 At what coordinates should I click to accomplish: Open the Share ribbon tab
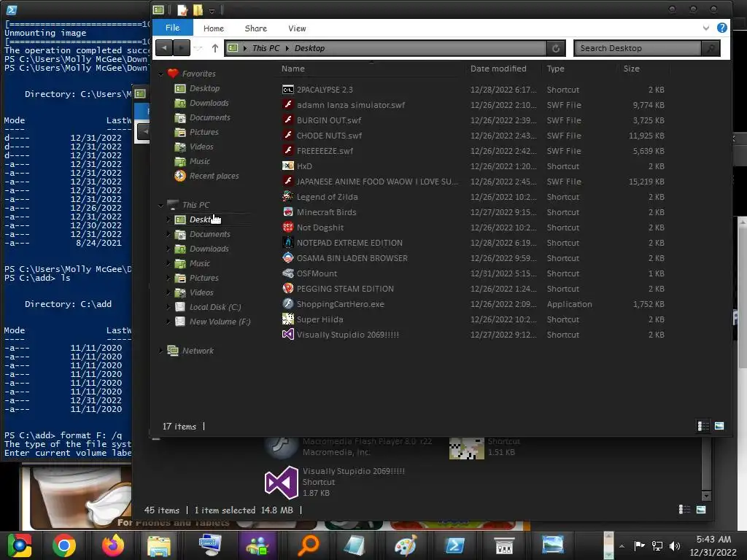[256, 28]
